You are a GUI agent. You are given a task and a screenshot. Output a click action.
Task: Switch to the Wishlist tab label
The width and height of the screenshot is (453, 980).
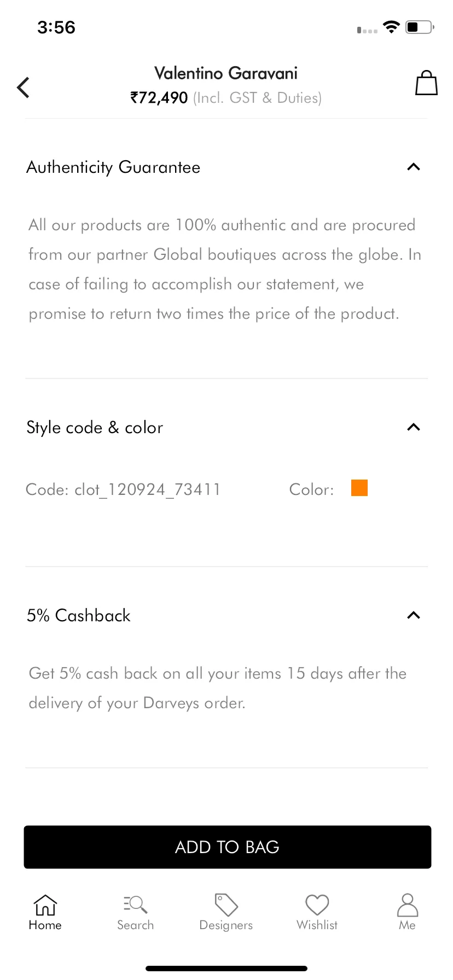click(317, 925)
